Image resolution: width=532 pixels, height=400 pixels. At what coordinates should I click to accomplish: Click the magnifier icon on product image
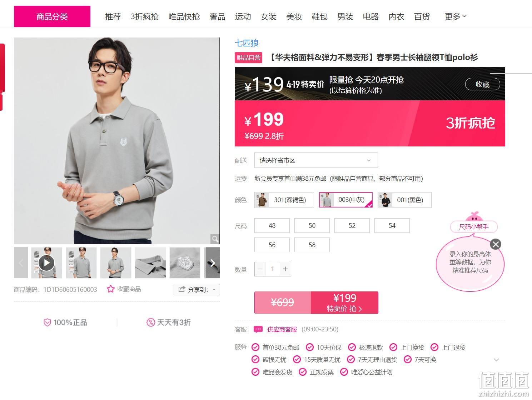pyautogui.click(x=215, y=239)
